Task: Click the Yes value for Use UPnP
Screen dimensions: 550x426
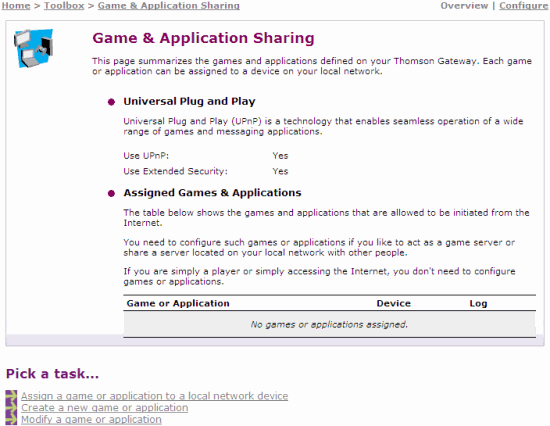Action: coord(280,155)
